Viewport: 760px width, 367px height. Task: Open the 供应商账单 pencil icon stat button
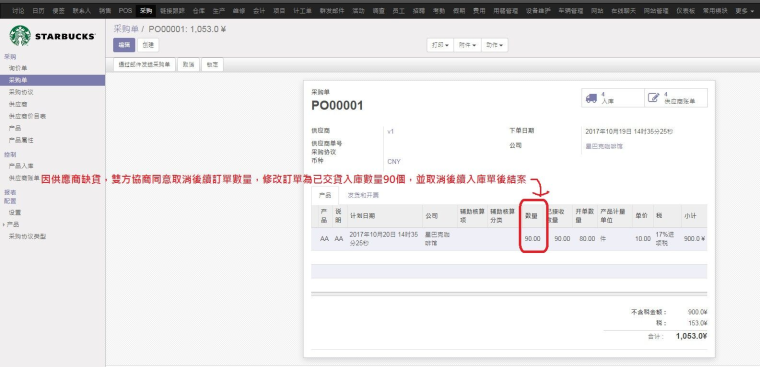tap(676, 98)
